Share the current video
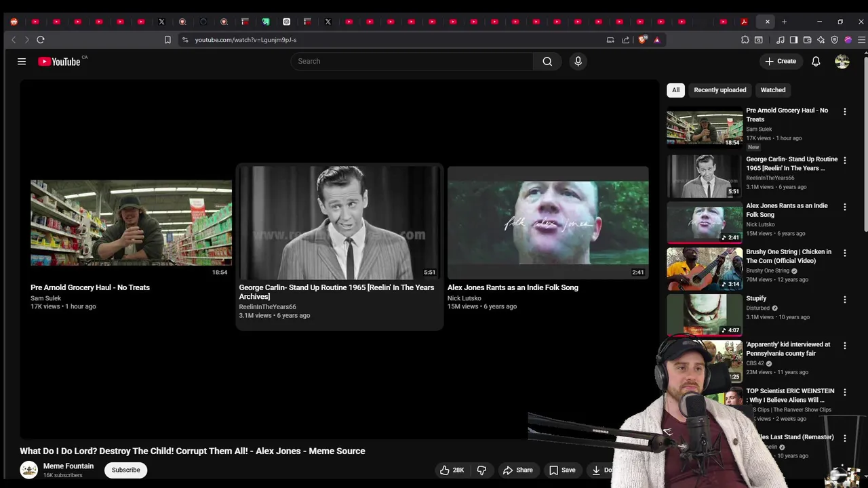 517,470
